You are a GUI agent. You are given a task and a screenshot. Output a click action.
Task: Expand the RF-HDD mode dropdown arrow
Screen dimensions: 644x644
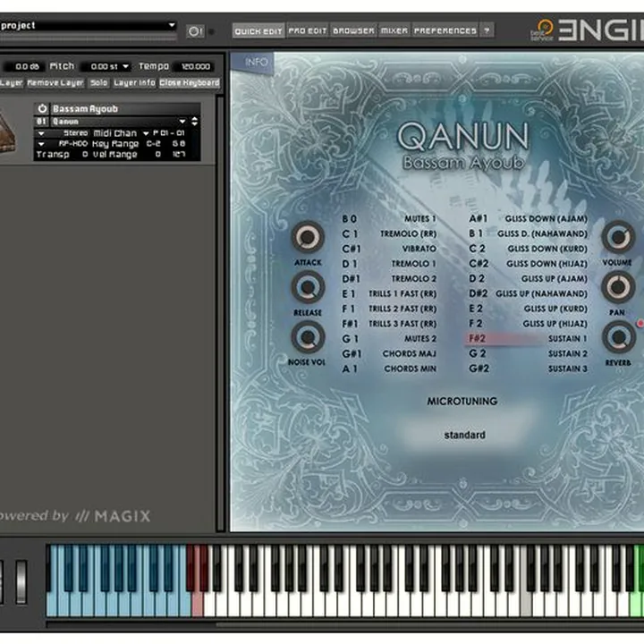coord(40,144)
